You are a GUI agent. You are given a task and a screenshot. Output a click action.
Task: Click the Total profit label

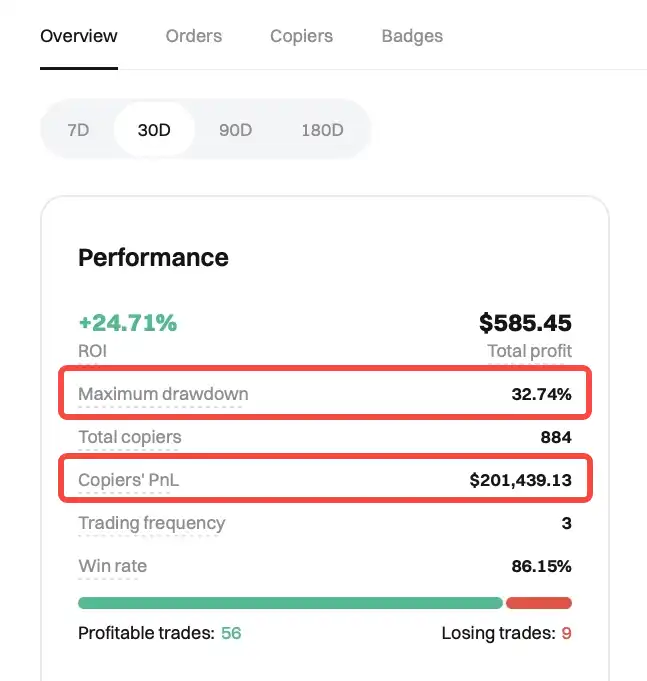tap(529, 351)
